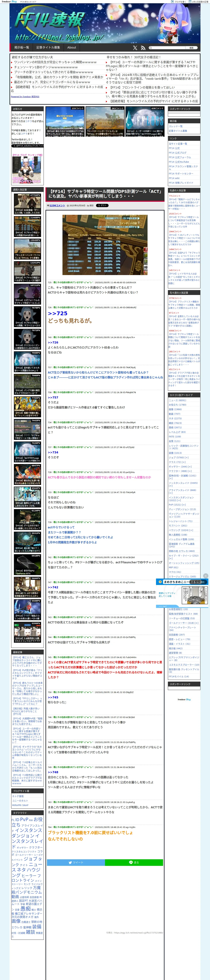
Task: Click the RSS feed icon in the navigation bar
Action: pos(143,48)
